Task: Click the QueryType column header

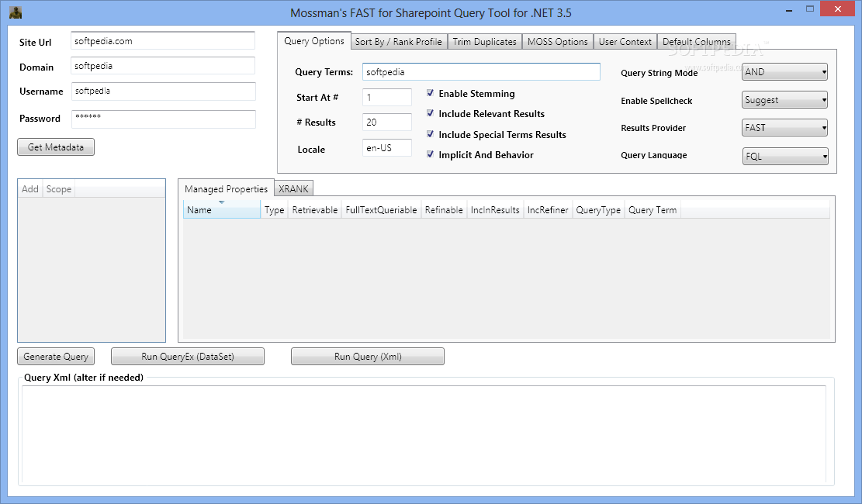Action: coord(598,209)
